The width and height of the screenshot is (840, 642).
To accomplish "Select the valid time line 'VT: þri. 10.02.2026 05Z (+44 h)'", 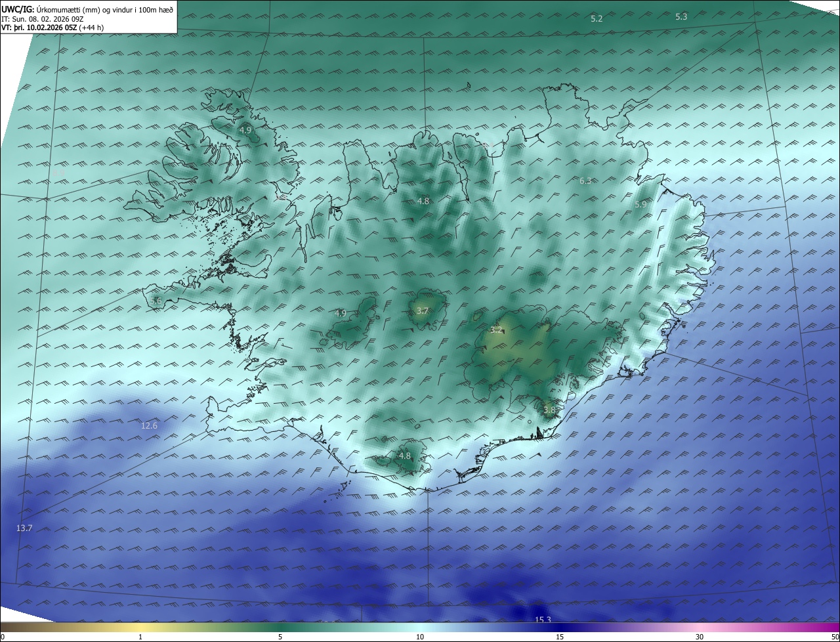I will click(x=52, y=28).
